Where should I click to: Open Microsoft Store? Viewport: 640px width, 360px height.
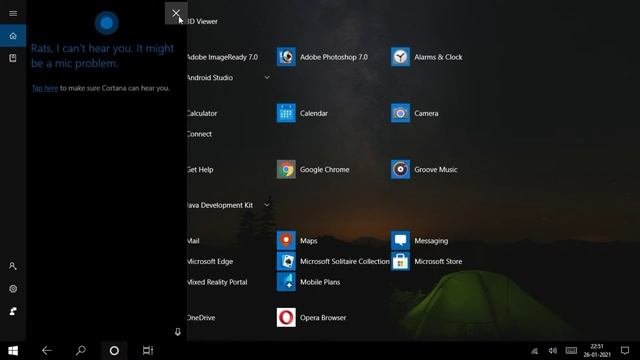click(x=427, y=261)
